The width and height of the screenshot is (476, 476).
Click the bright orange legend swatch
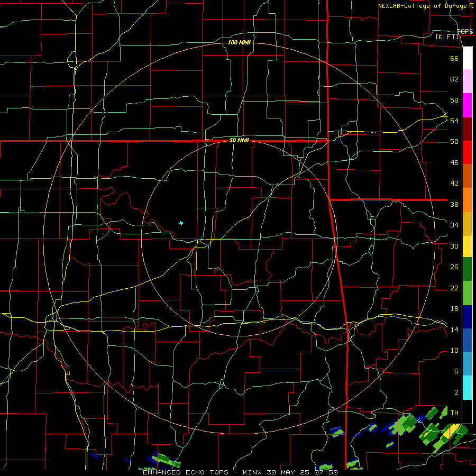tap(467, 200)
